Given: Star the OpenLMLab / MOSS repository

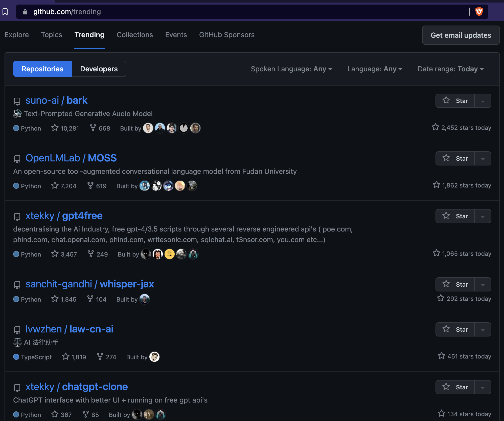Looking at the screenshot, I should (455, 158).
